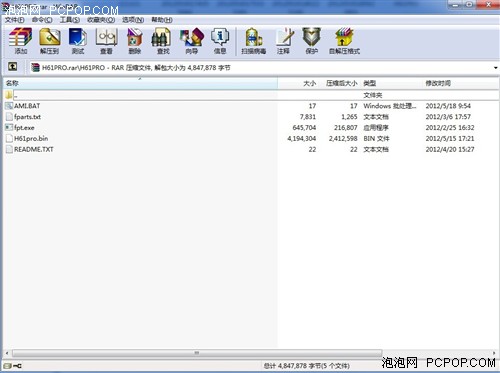
Task: Click the status bar drive/key icon
Action: pyautogui.click(x=13, y=366)
